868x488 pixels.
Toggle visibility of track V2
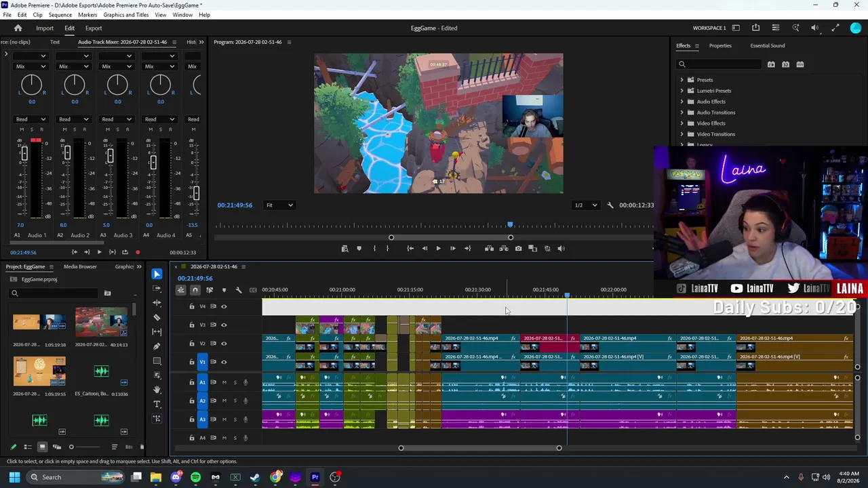[x=224, y=344]
